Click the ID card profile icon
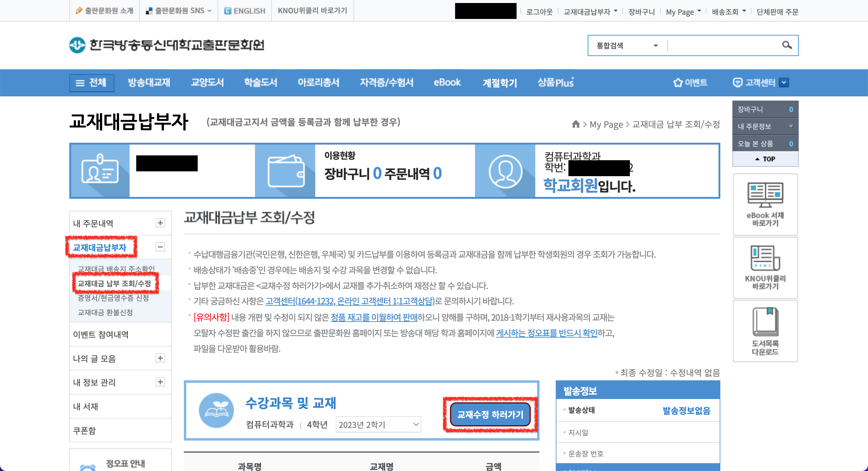Screen dimensions: 868x471 100,171
